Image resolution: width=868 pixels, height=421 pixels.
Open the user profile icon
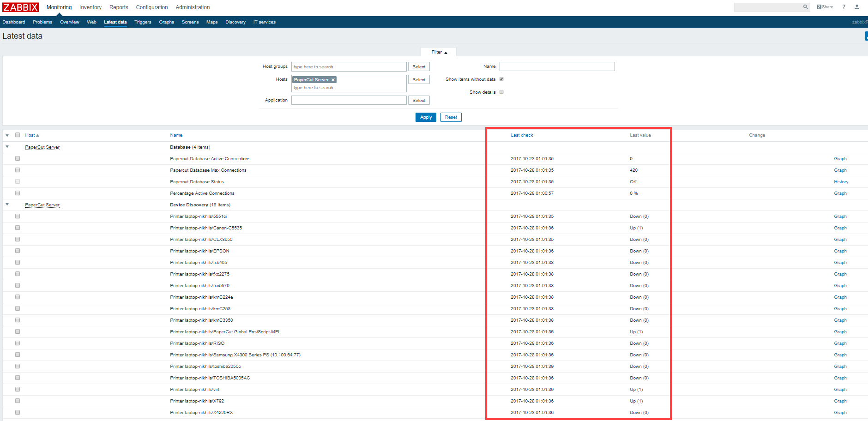(857, 7)
